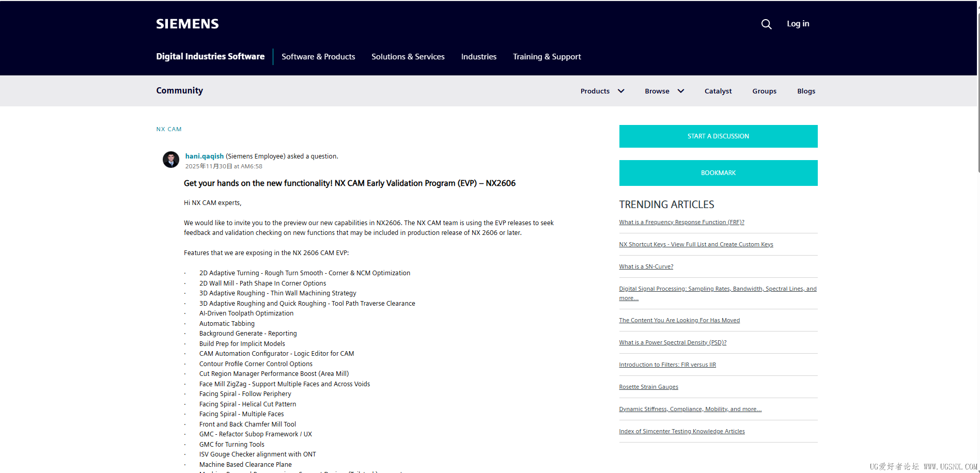Image resolution: width=980 pixels, height=473 pixels.
Task: Click Digital Industries Software heading link
Action: coord(210,56)
